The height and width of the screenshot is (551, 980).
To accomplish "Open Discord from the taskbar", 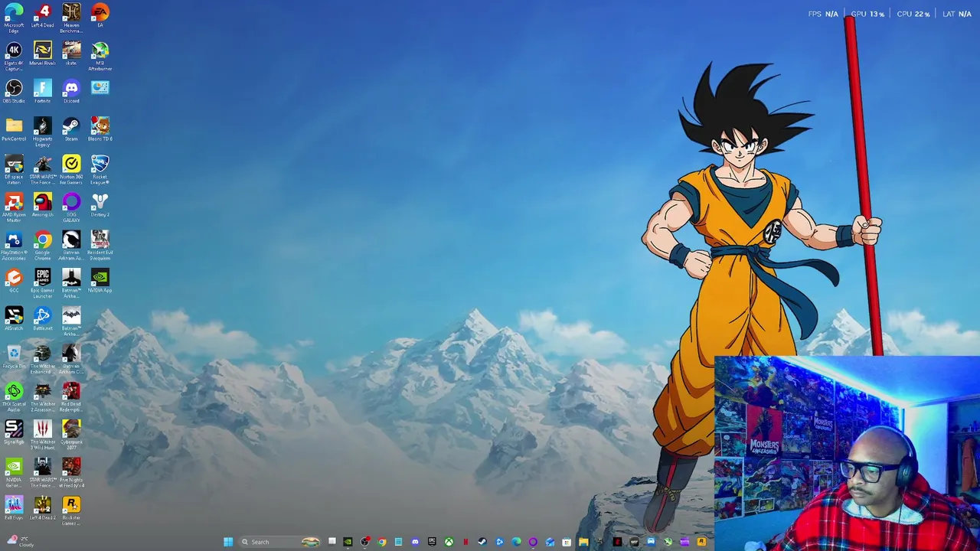I will click(415, 542).
